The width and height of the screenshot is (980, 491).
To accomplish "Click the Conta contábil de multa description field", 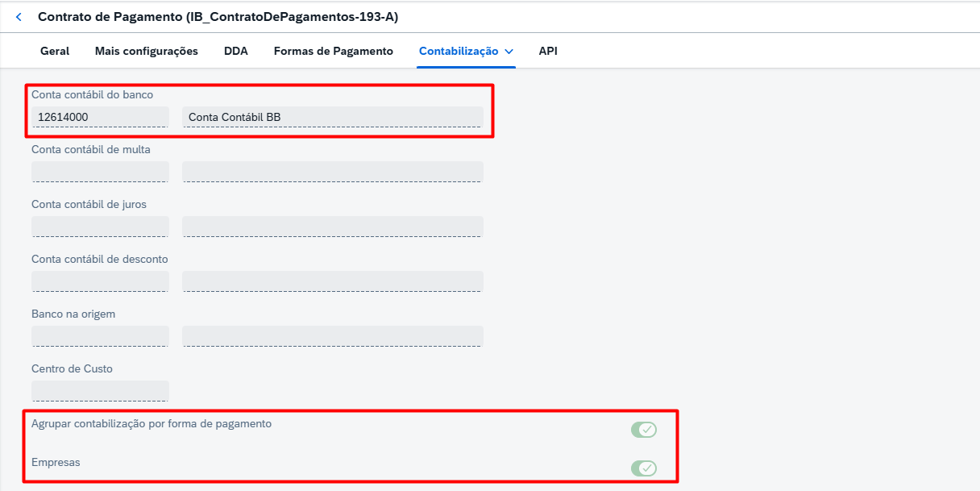I will 333,172.
